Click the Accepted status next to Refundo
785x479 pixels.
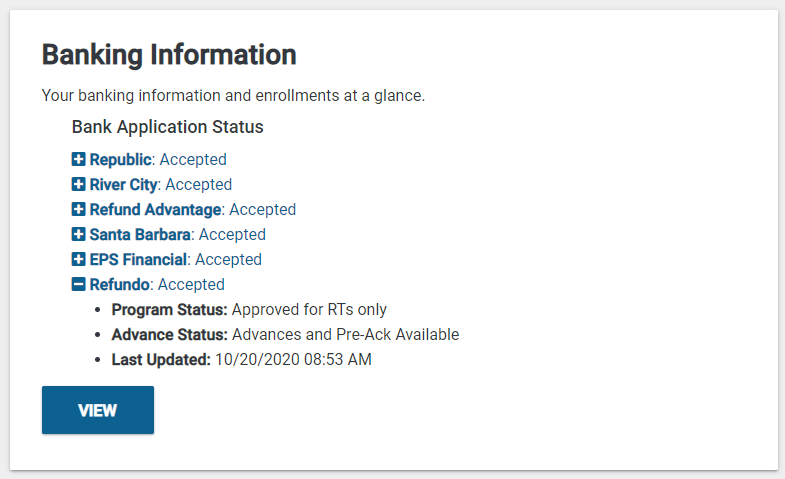click(191, 284)
